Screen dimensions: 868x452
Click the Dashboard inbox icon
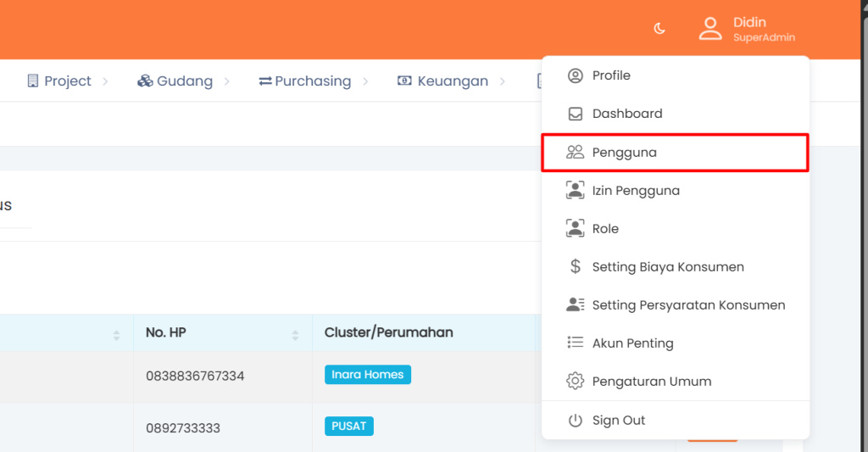click(576, 114)
